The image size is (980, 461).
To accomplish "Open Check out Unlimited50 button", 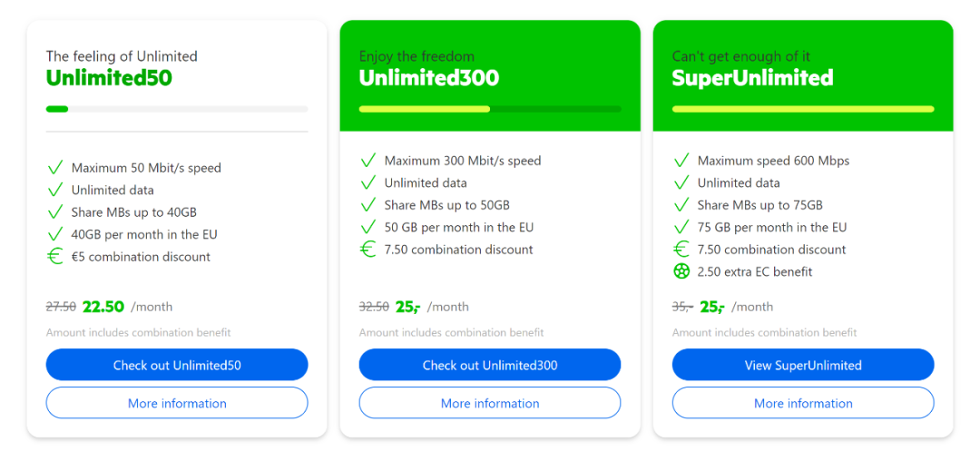I will (177, 365).
